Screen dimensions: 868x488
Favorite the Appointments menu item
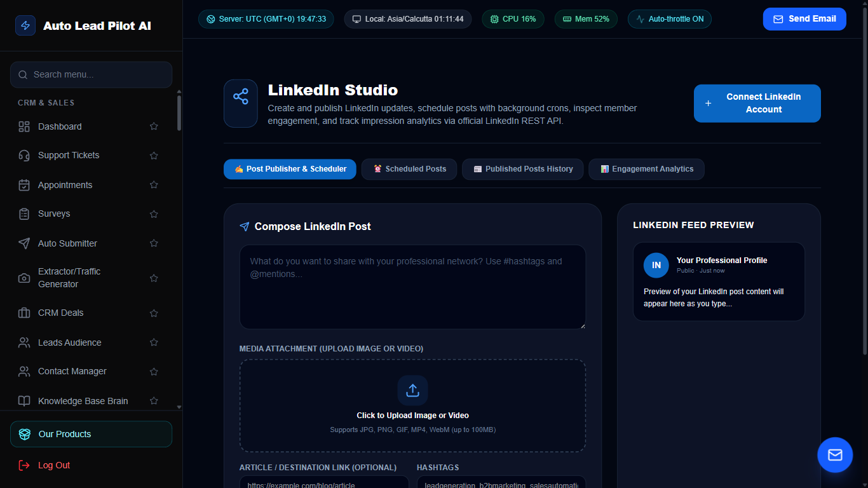[154, 185]
